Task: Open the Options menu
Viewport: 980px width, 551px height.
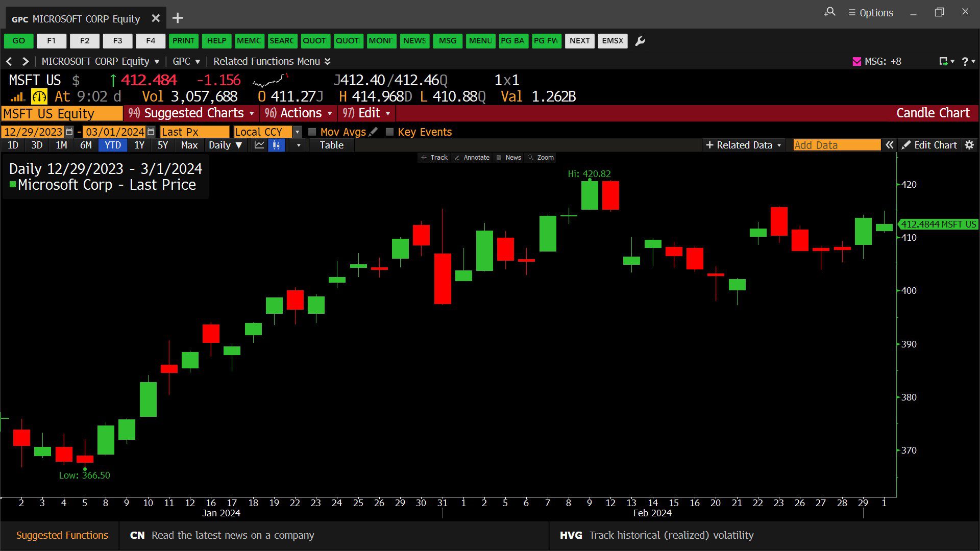Action: [871, 13]
